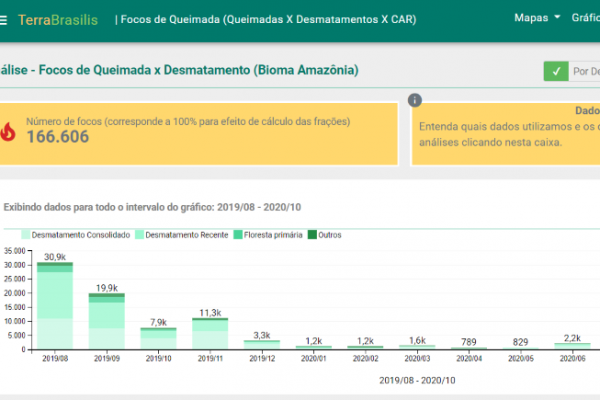600x400 pixels.
Task: Click the 2019/11 bar in chart
Action: (x=211, y=333)
